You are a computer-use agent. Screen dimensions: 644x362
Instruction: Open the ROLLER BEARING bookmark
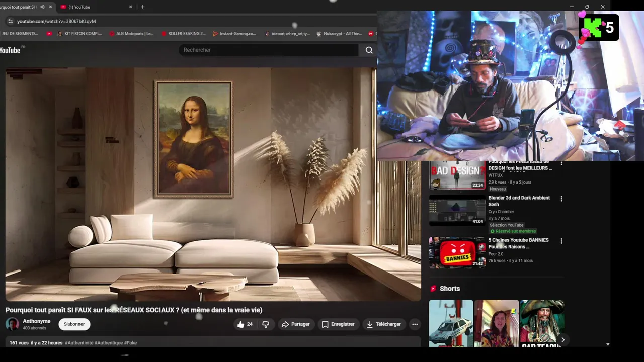(x=184, y=34)
